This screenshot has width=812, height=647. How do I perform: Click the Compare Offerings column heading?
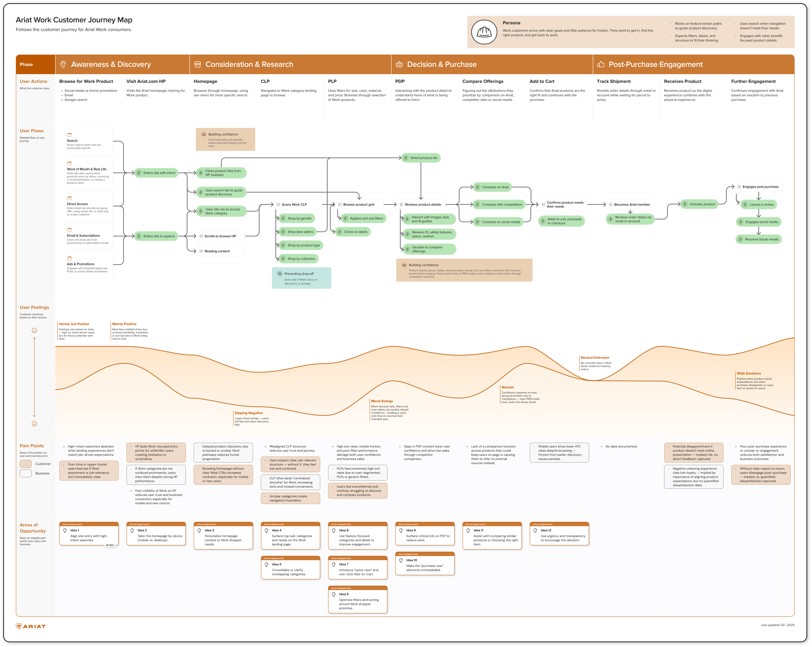[483, 81]
